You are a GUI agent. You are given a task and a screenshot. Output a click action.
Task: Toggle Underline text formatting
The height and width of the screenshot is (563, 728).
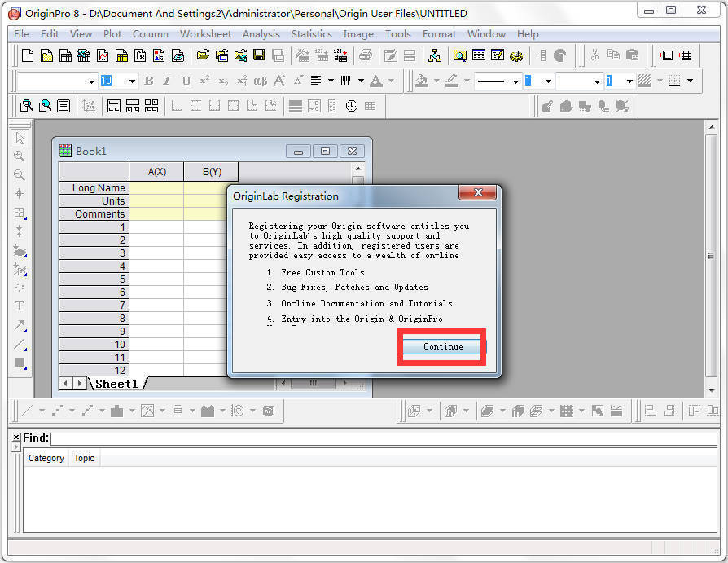click(x=186, y=81)
